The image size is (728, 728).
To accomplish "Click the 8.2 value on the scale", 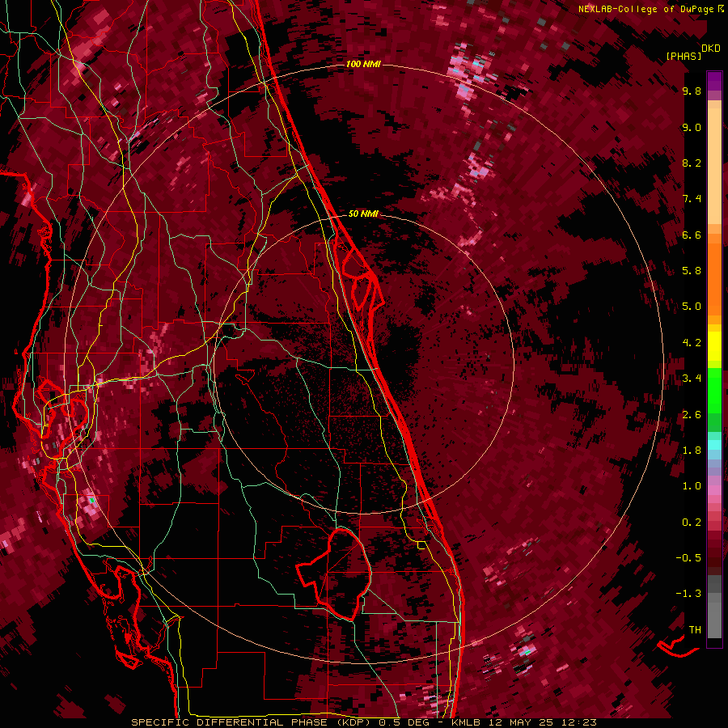I will (692, 163).
